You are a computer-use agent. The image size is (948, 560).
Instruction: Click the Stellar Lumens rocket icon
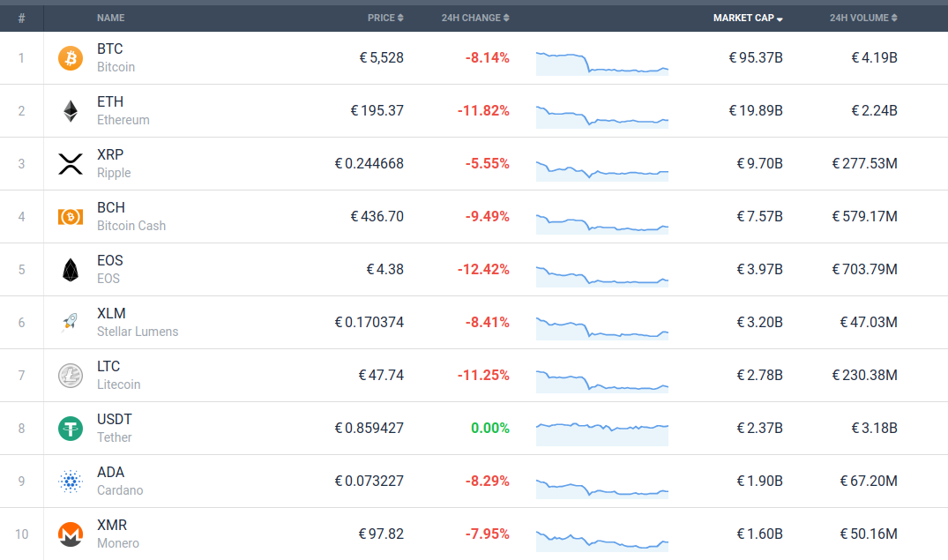(70, 323)
